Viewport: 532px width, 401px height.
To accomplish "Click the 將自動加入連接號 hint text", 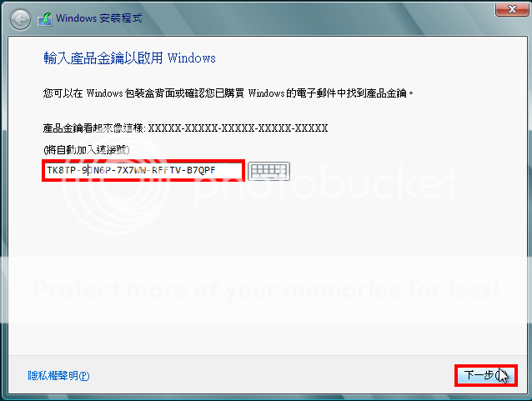I will tap(87, 149).
